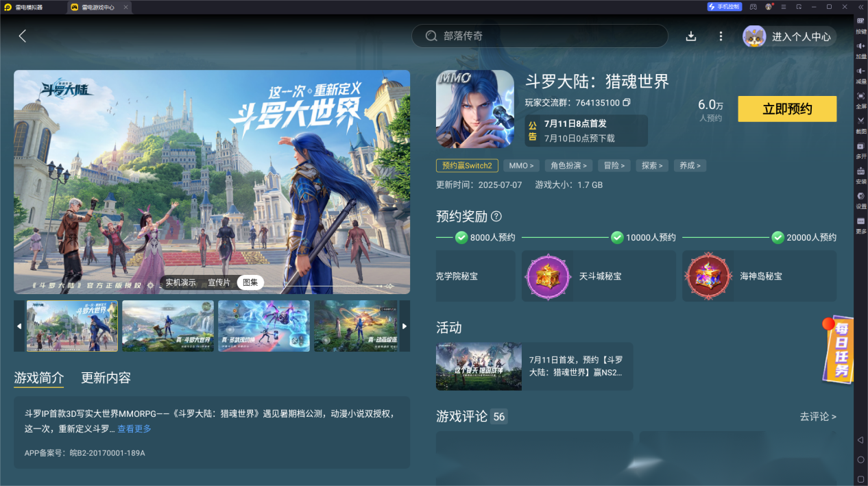The image size is (868, 486).
Task: Open the downloads manager icon
Action: pos(691,36)
